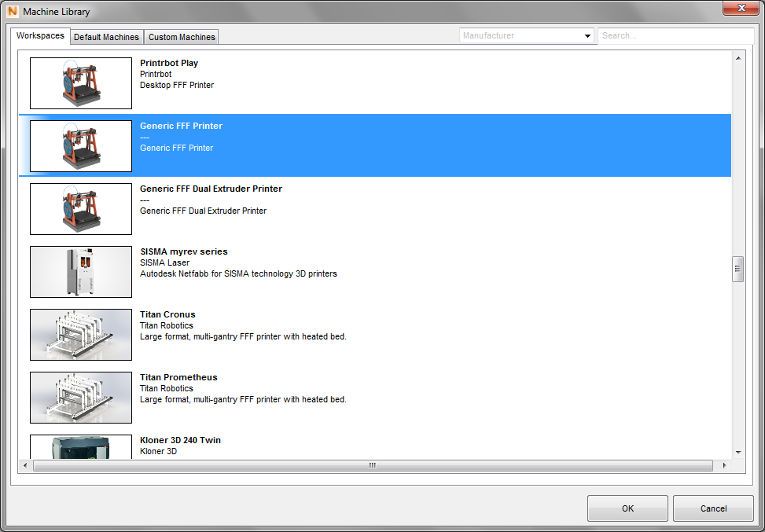The width and height of the screenshot is (765, 532).
Task: Click Titan Robotics under Titan Prometheus
Action: coord(167,389)
